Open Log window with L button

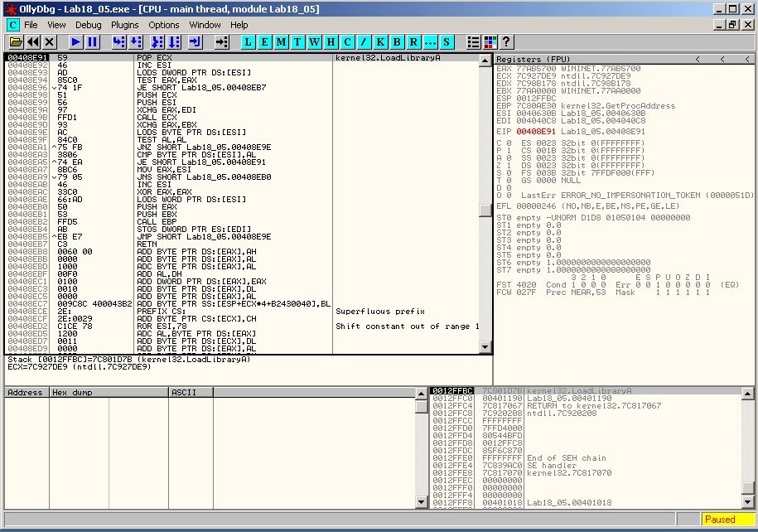click(249, 41)
